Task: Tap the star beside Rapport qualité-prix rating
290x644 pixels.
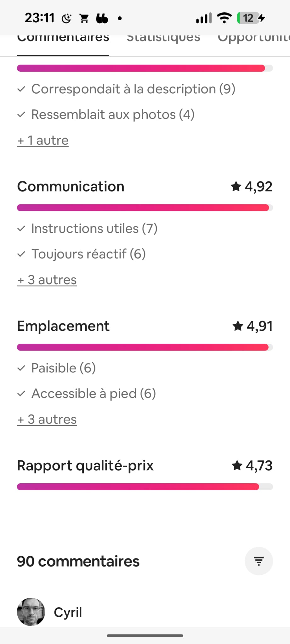Action: pos(237,465)
